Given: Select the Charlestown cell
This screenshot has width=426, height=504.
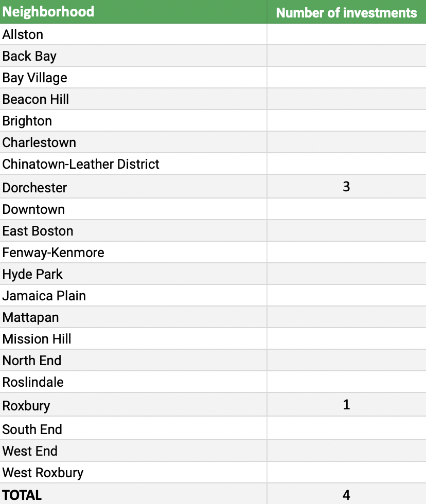Looking at the screenshot, I should tap(39, 142).
